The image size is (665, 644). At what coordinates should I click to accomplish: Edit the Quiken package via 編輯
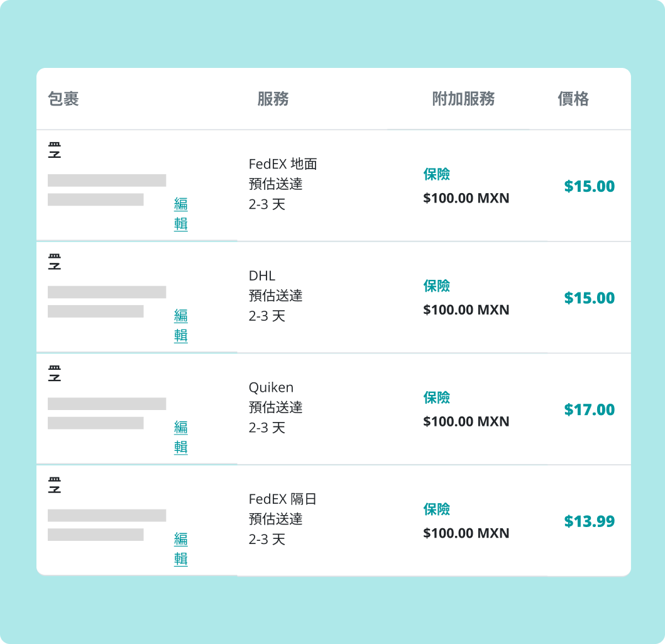180,437
